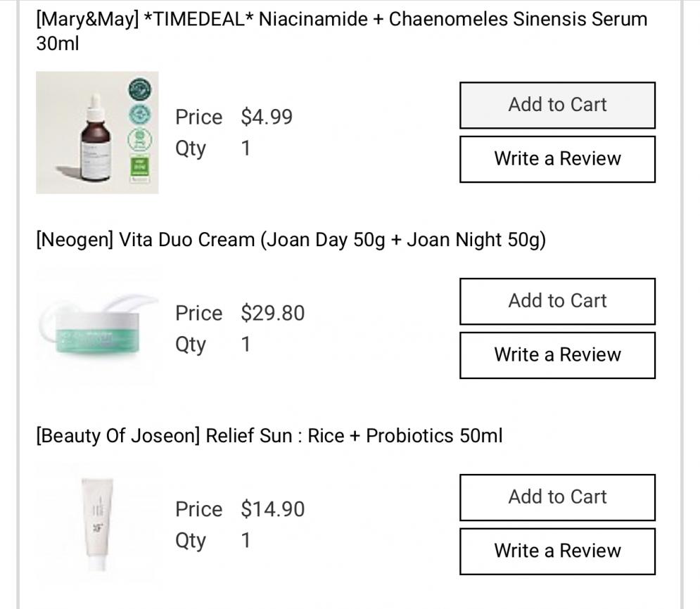Viewport: 700px width, 609px height.
Task: Click the Relief Sun tube thumbnail
Action: 97,522
